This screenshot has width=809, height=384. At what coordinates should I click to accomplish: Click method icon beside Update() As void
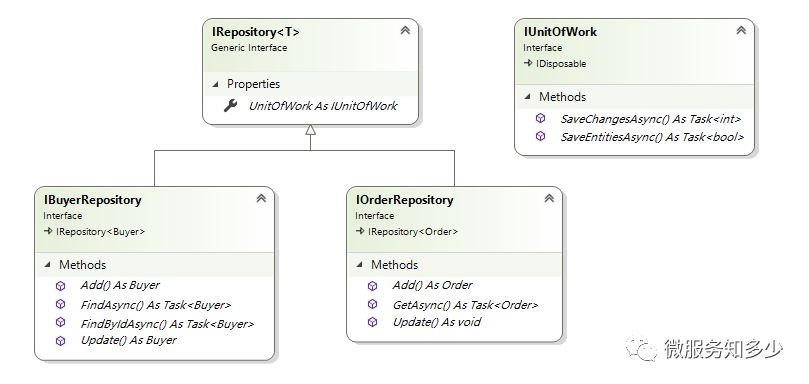(373, 322)
